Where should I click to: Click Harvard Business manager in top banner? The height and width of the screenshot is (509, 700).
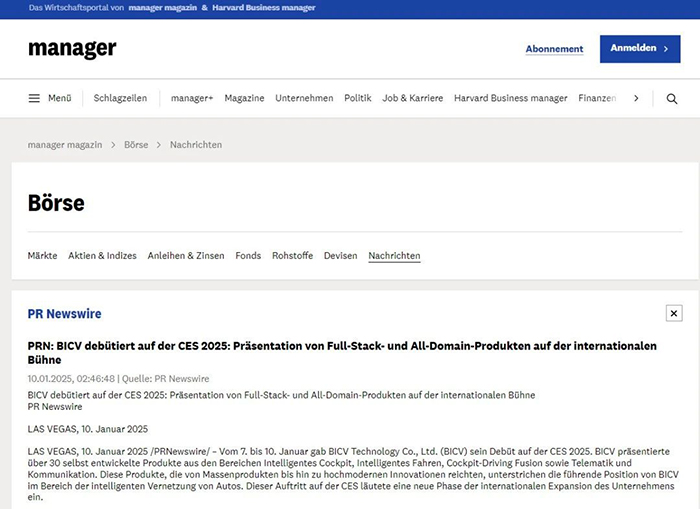click(263, 7)
